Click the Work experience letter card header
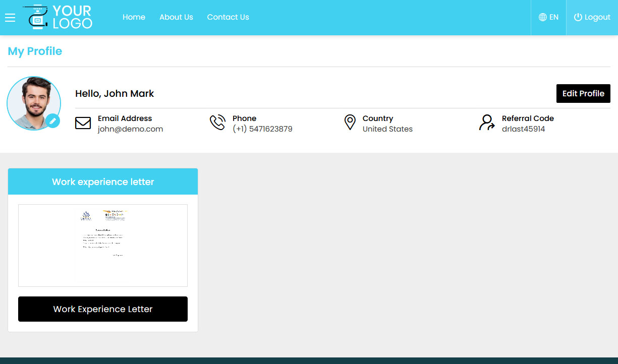 click(103, 181)
